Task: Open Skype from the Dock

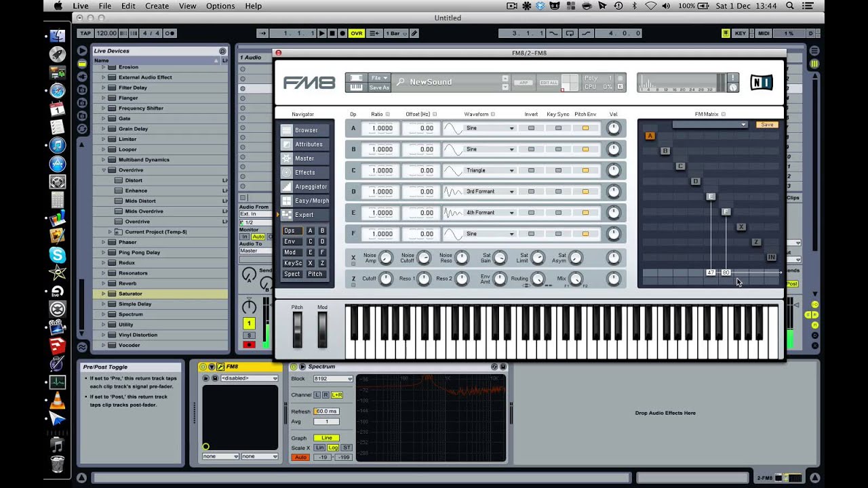Action: [58, 255]
